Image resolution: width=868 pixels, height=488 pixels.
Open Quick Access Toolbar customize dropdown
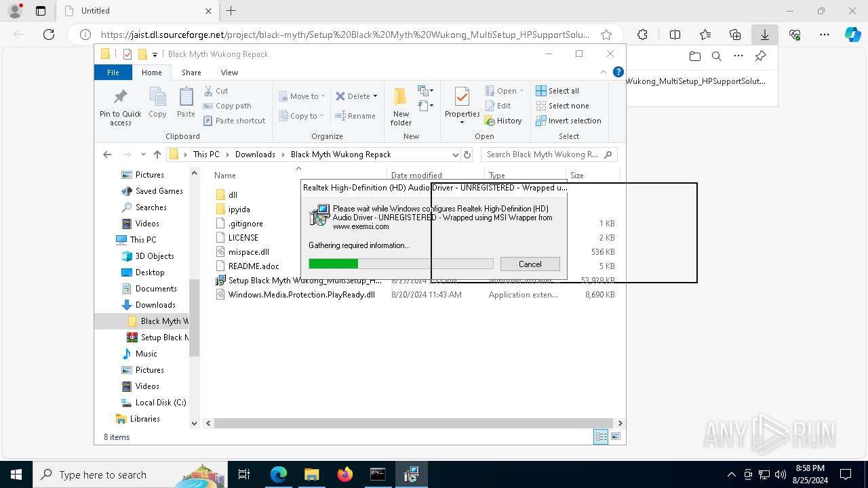pos(155,54)
